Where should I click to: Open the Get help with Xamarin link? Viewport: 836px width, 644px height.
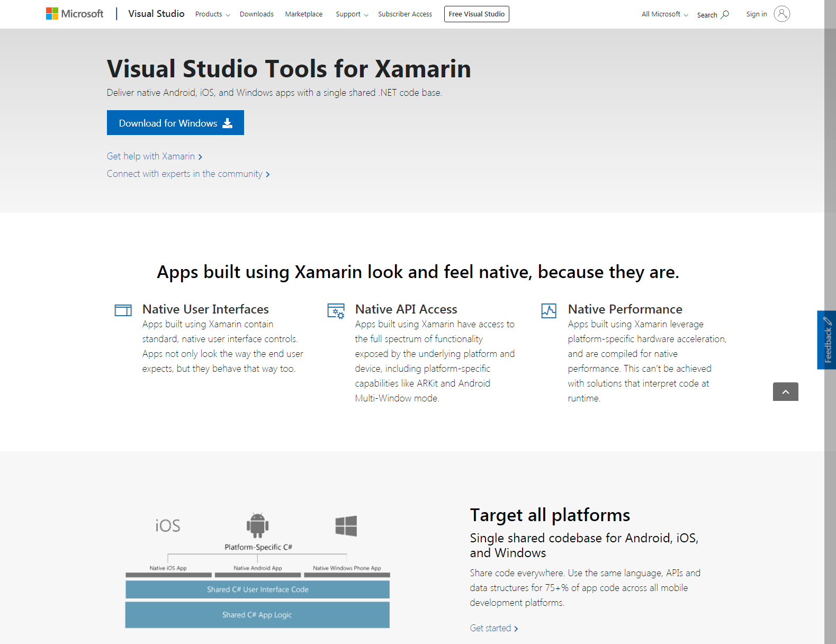[x=155, y=156]
